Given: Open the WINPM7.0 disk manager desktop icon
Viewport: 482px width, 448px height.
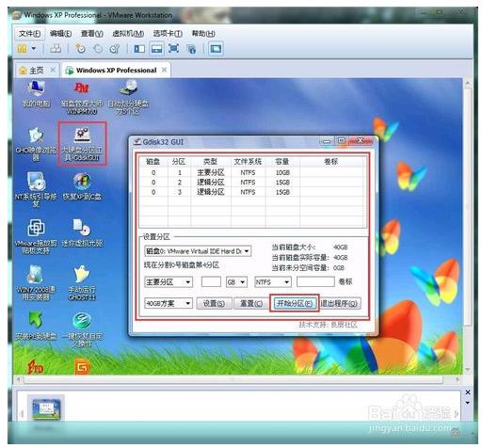Looking at the screenshot, I should click(82, 98).
